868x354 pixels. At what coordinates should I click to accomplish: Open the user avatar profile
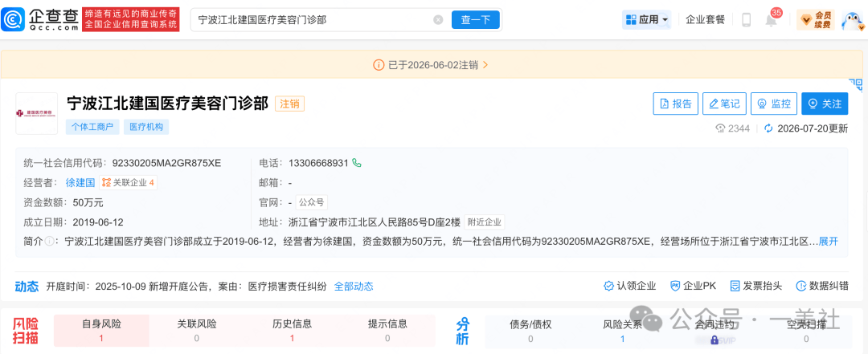[x=853, y=20]
